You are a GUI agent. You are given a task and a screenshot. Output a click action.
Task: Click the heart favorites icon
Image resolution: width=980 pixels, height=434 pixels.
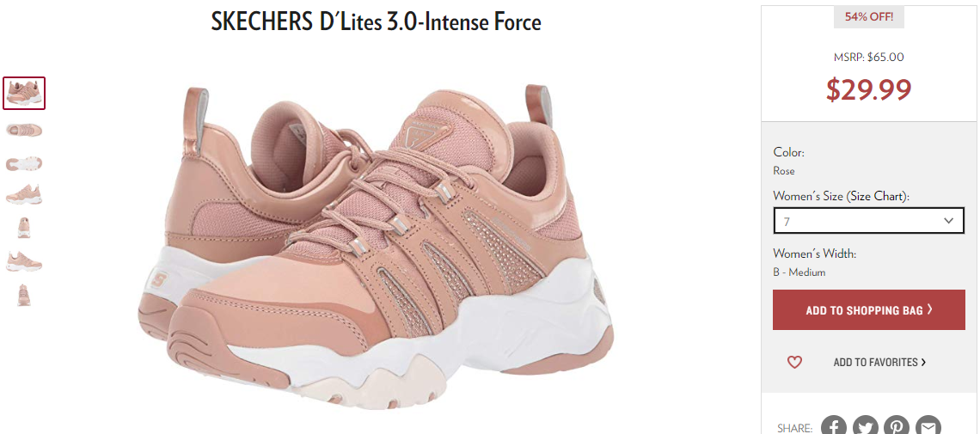click(794, 362)
